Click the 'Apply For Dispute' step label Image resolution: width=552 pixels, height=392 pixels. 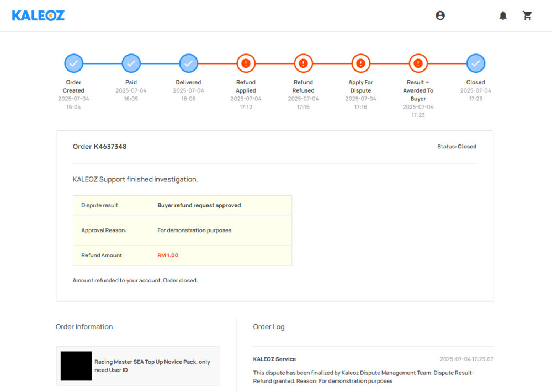[x=360, y=87]
